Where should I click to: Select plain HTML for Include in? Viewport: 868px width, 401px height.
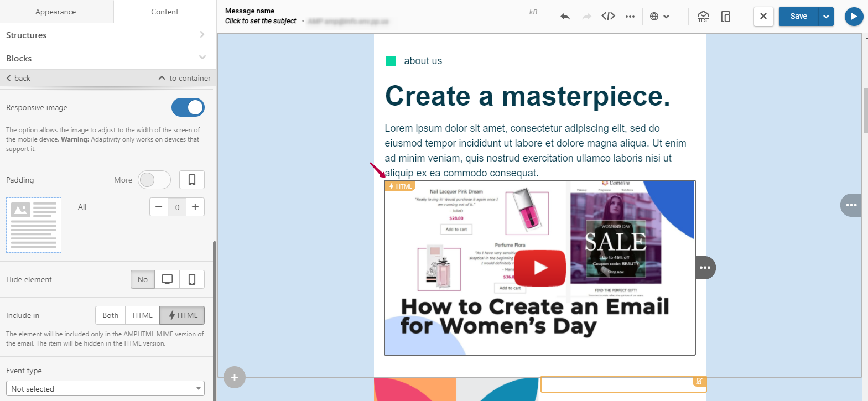coord(142,315)
